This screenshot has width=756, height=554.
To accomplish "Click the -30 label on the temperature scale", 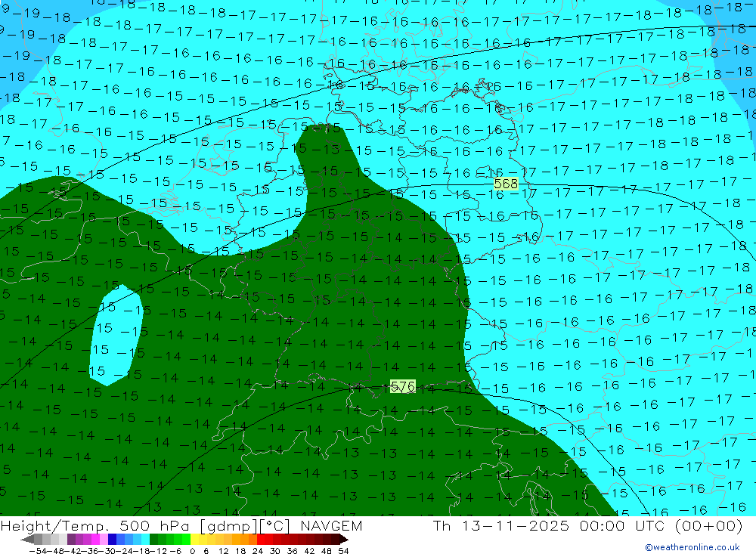I will coord(107,551).
